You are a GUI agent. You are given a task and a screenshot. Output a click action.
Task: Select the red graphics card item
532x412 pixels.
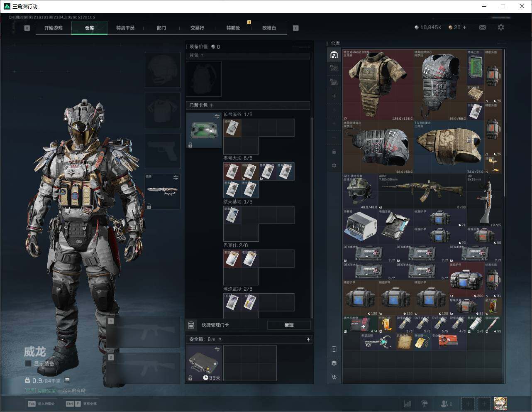click(449, 342)
